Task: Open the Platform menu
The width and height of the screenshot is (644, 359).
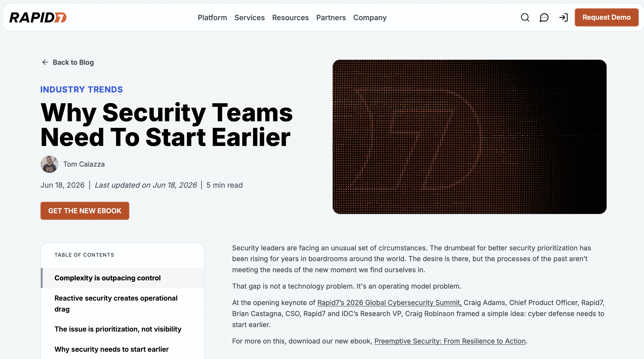Action: tap(212, 18)
